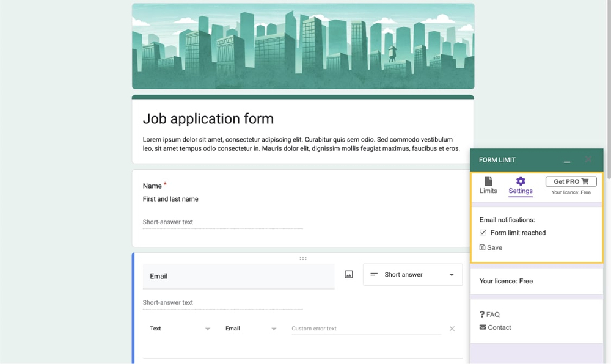This screenshot has height=364, width=611.
Task: Remove validation using the X icon
Action: click(452, 329)
